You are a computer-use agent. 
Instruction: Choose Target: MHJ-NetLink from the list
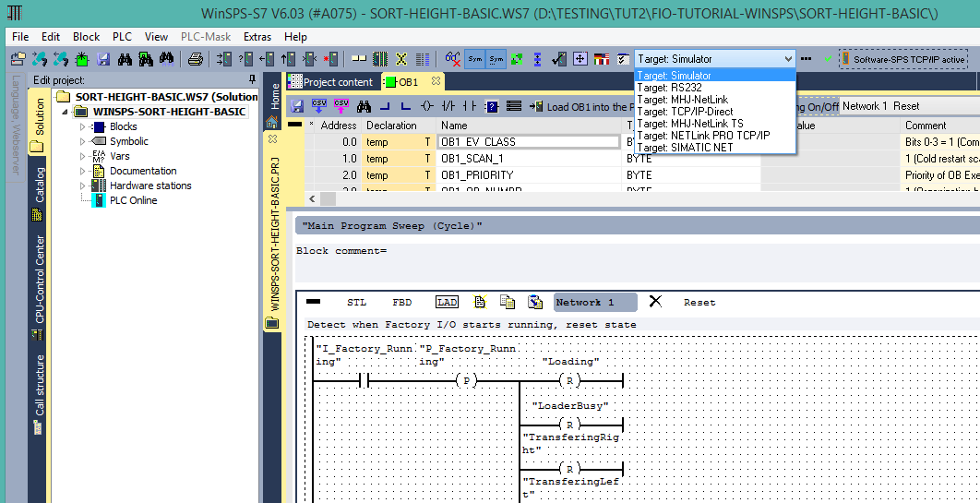[715, 100]
